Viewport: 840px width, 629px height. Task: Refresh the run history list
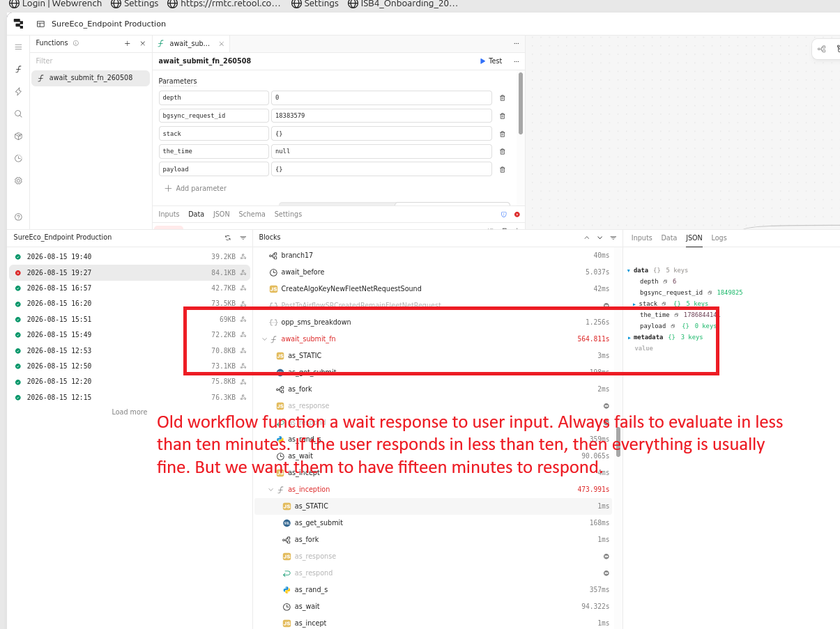(228, 238)
